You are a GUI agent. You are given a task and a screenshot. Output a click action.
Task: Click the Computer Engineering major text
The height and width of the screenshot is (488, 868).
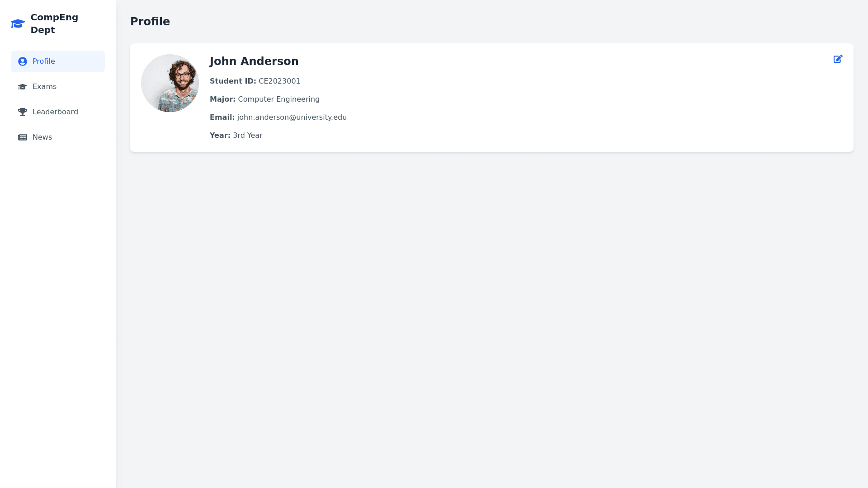pyautogui.click(x=278, y=99)
